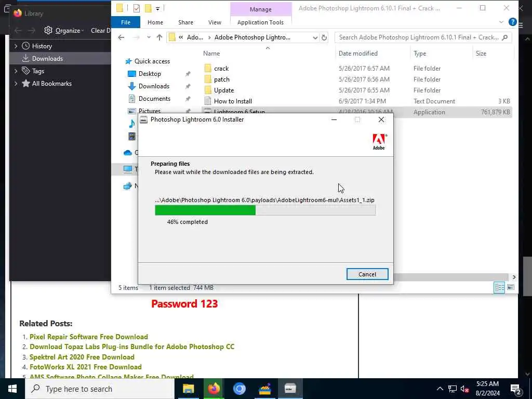This screenshot has height=399, width=532.
Task: Go up one folder level in Explorer
Action: coord(159,37)
